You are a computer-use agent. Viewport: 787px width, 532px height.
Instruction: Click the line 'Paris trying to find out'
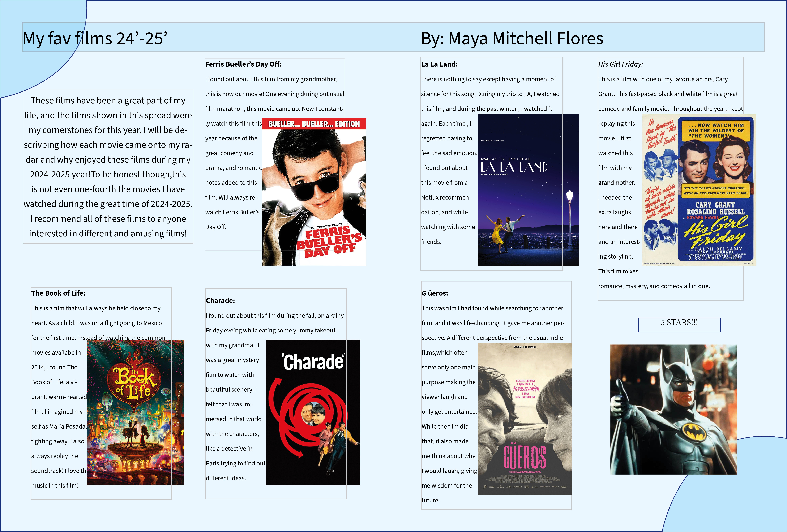(236, 464)
